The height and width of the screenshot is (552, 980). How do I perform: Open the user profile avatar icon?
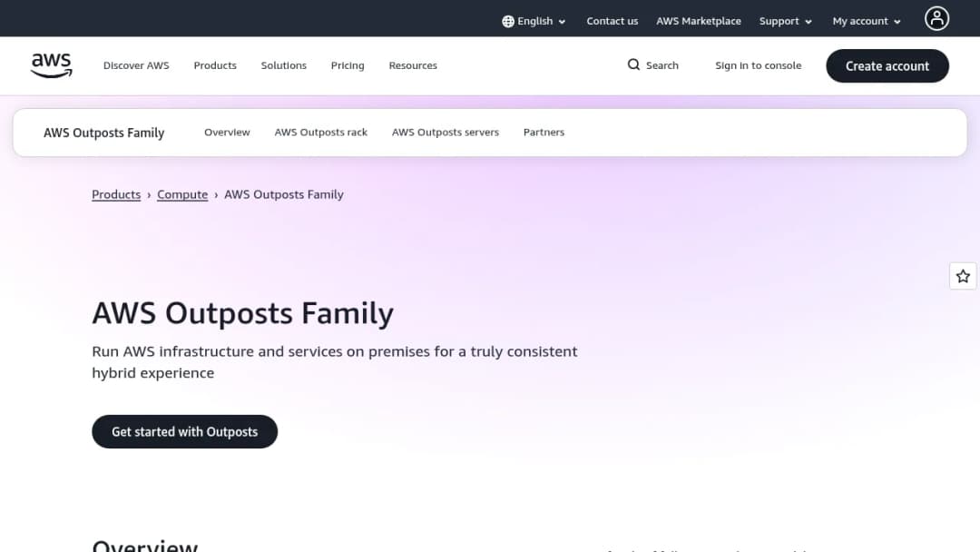[x=936, y=19]
